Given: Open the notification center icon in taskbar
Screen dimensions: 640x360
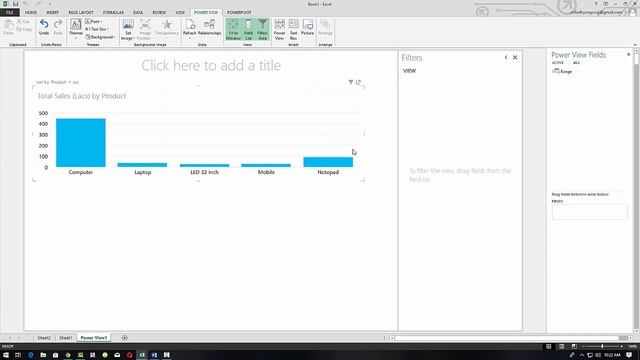Looking at the screenshot, I should (629, 355).
